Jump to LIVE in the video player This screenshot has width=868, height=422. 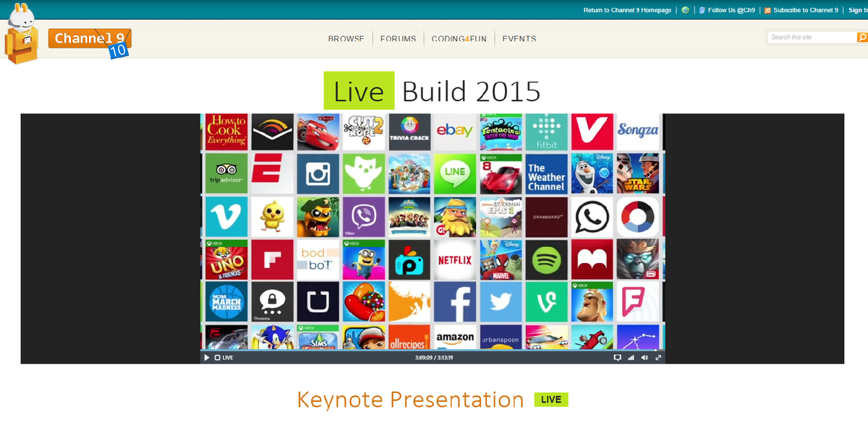pos(224,358)
